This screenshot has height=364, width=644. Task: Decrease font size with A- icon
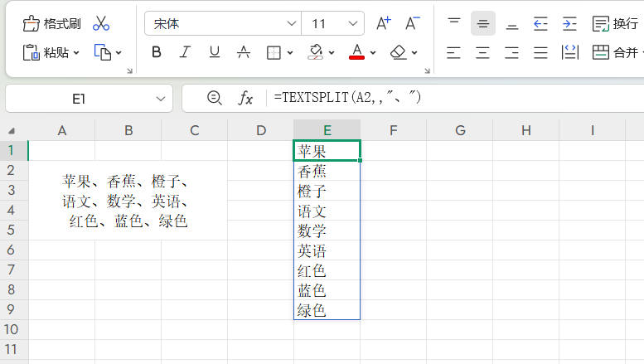coord(412,23)
